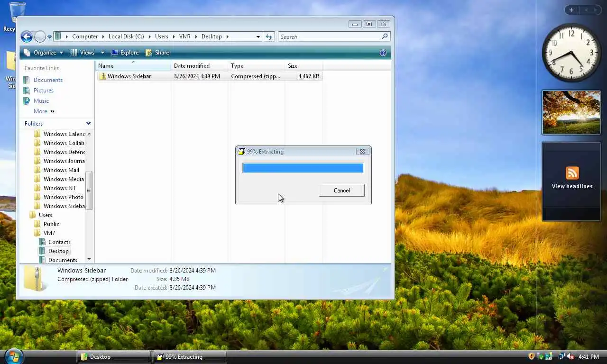Select the Windows Sidebar zipped file
The image size is (607, 364).
click(x=210, y=76)
